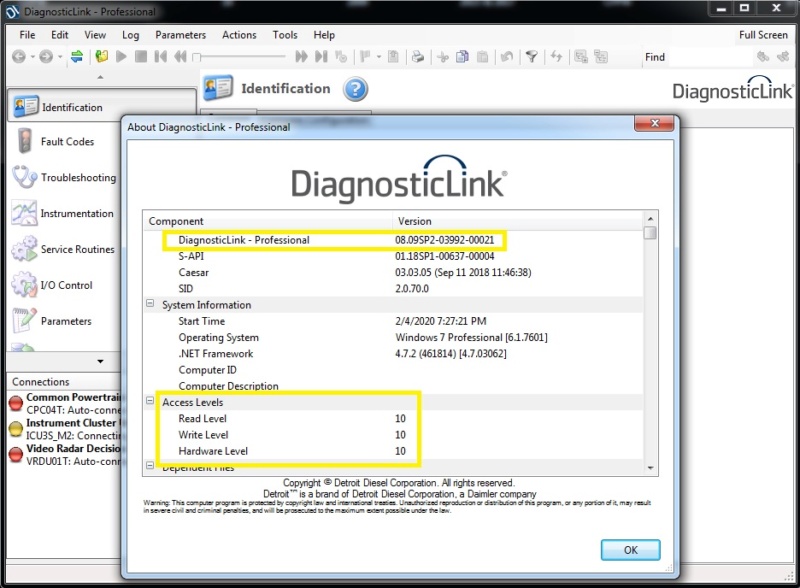Click the log Play button
Screen dimensions: 800x588
(121, 57)
